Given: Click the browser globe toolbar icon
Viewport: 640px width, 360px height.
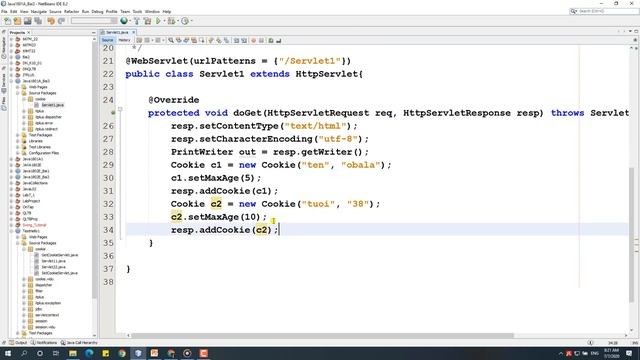Looking at the screenshot, I should pyautogui.click(x=124, y=21).
